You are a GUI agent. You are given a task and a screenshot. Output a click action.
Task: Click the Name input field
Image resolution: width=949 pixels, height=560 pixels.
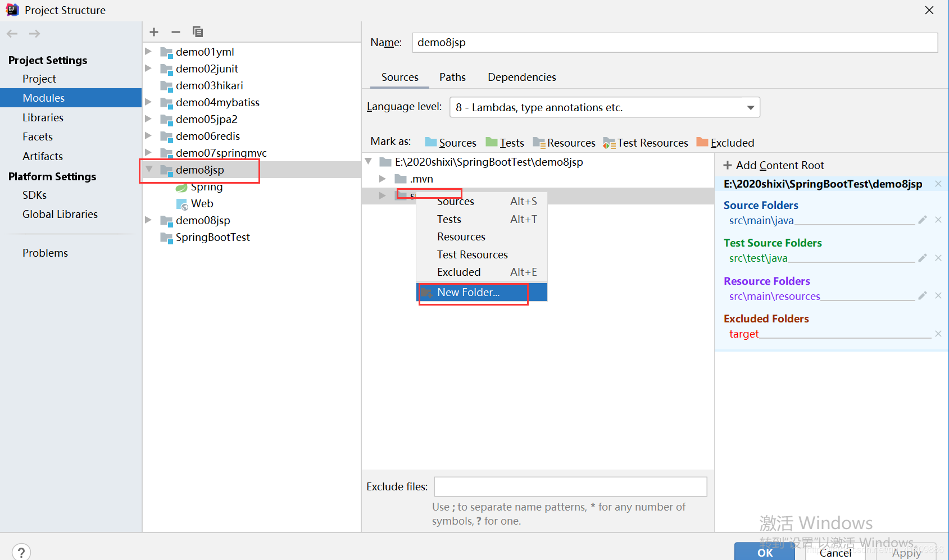coord(675,43)
